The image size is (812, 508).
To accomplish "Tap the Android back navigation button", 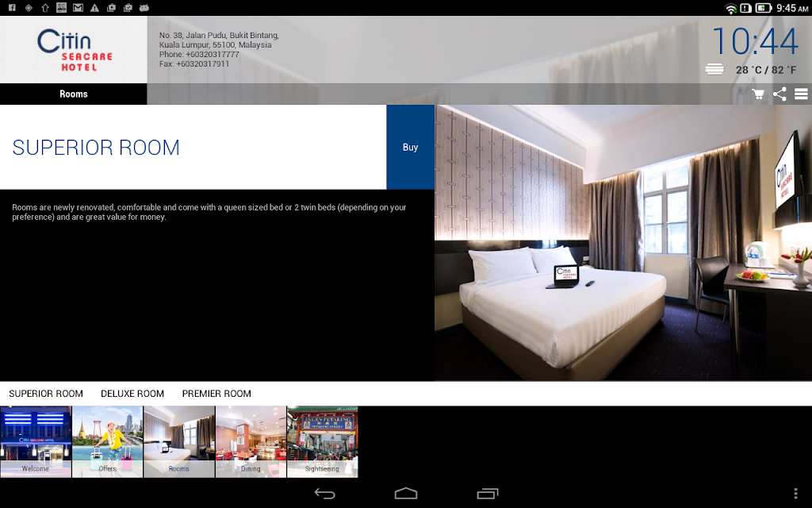I will (324, 494).
